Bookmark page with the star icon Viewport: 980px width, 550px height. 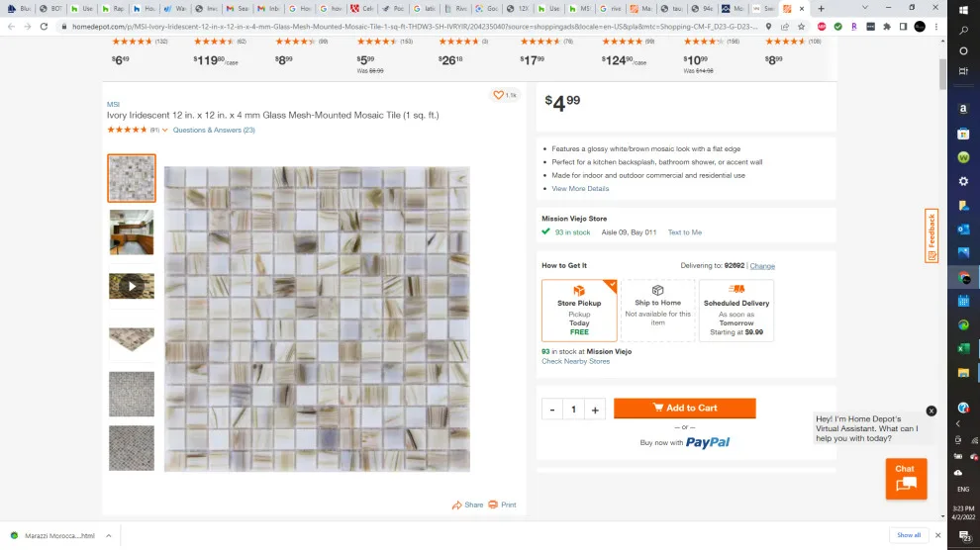[801, 27]
